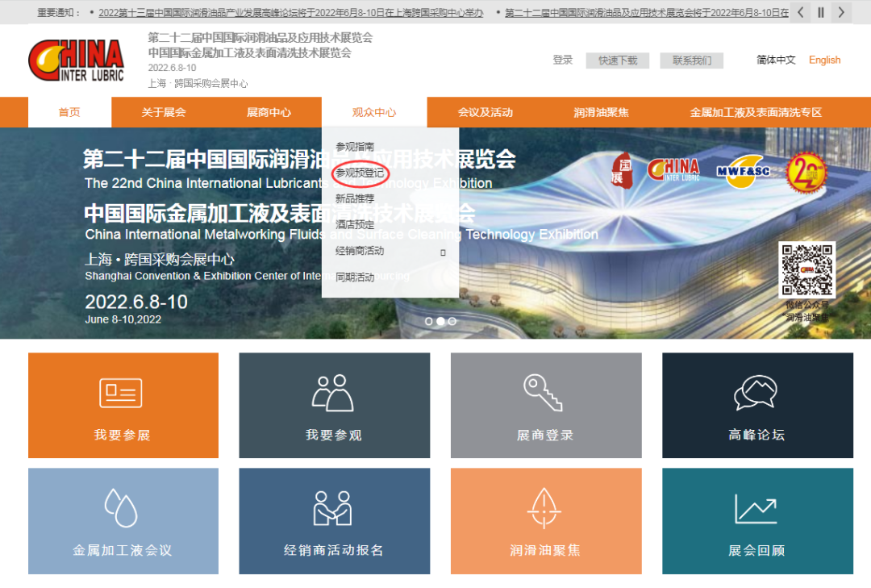Click the handshake icon in 经销商活动报名 tile
871x588 pixels.
tap(333, 508)
